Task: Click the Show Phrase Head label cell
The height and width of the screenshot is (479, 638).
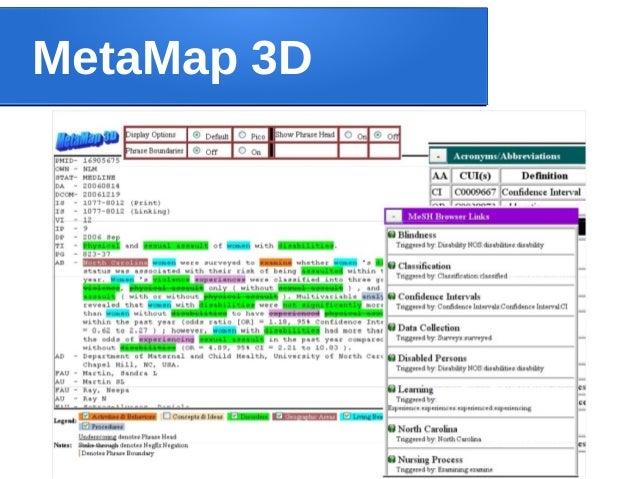Action: click(x=305, y=135)
